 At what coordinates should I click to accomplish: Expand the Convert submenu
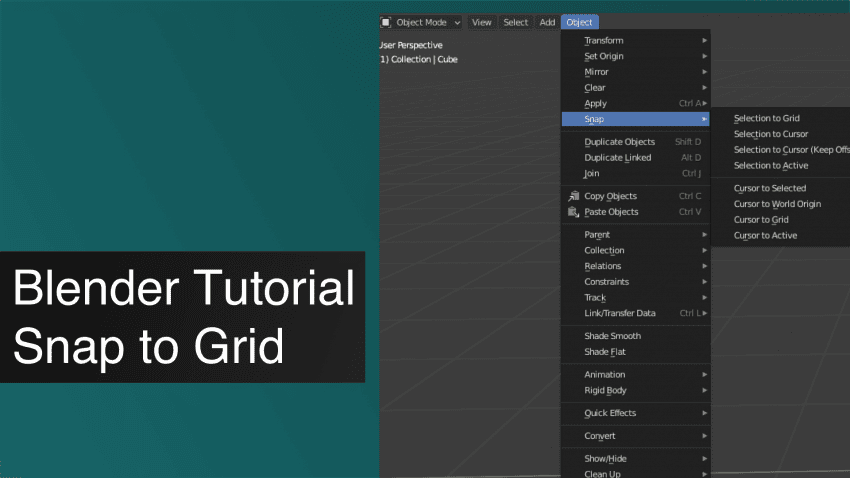click(x=635, y=436)
